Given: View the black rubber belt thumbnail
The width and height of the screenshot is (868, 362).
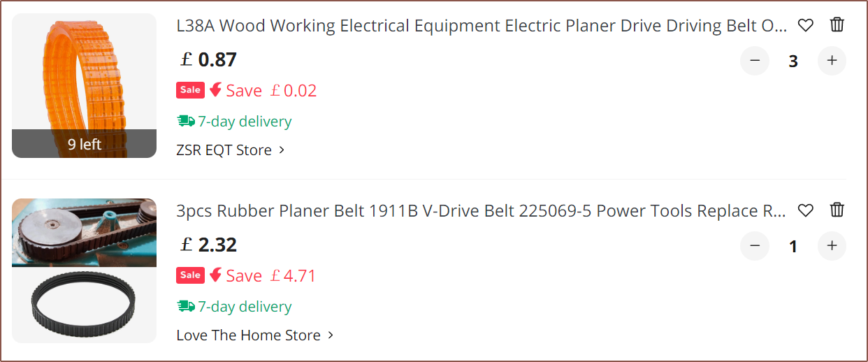Looking at the screenshot, I should [84, 270].
